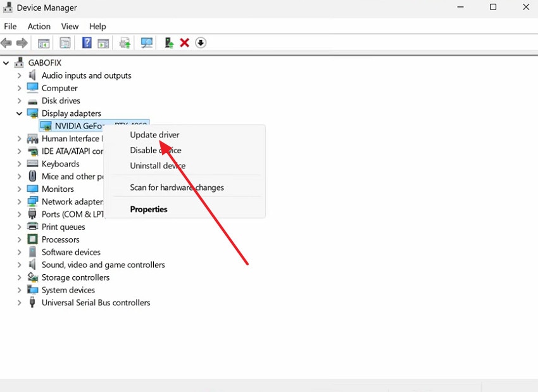538x392 pixels.
Task: Select the Keyboards text label
Action: click(x=60, y=164)
